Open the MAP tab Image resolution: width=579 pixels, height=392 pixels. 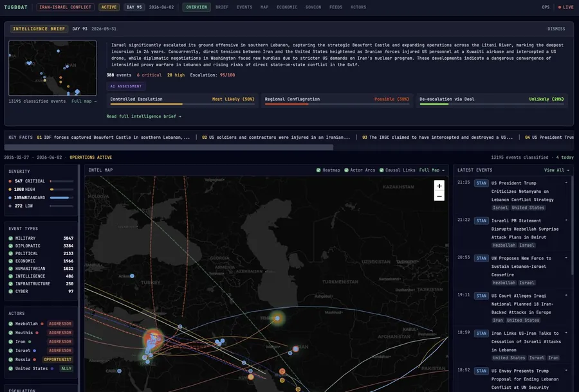pyautogui.click(x=264, y=7)
